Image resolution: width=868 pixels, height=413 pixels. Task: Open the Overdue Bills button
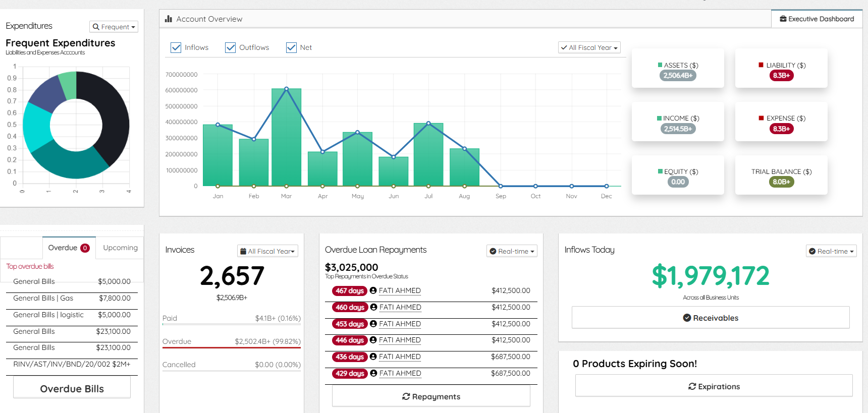coord(72,389)
